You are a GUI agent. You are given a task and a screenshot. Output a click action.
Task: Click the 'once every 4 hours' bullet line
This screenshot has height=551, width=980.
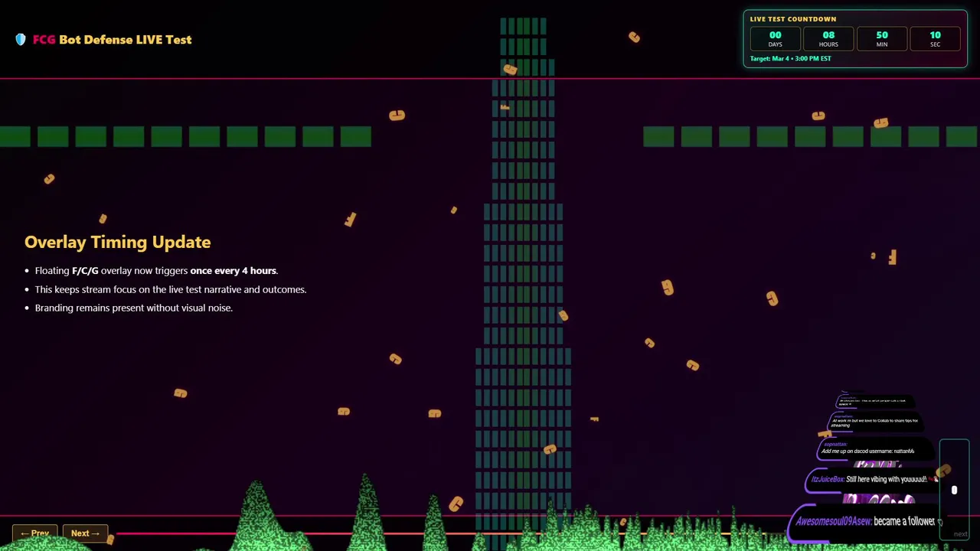click(156, 270)
